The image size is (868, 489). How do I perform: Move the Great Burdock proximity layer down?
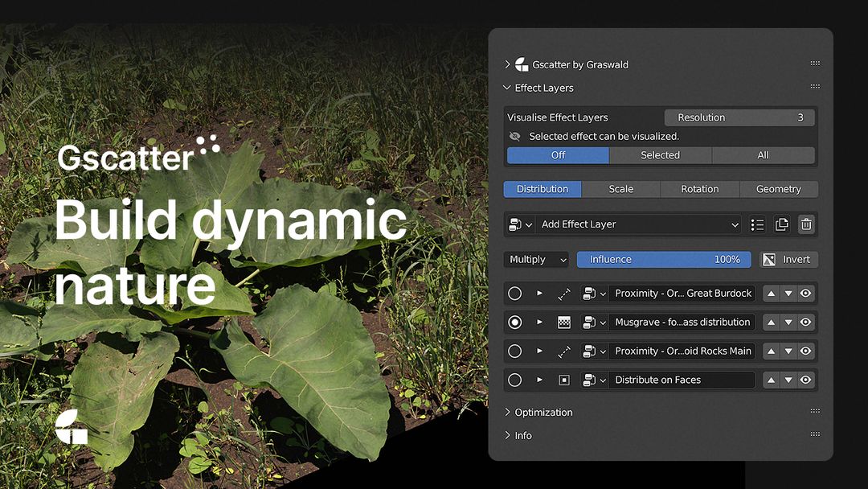click(788, 294)
